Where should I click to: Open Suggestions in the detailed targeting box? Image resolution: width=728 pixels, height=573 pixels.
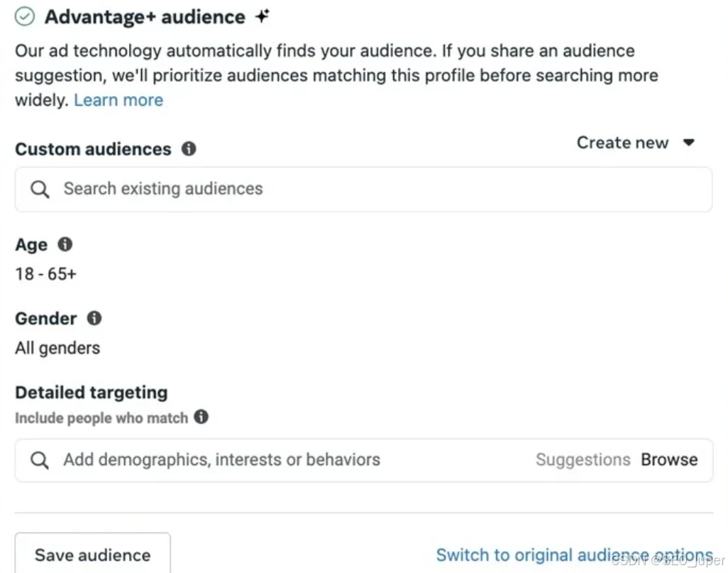coord(583,460)
